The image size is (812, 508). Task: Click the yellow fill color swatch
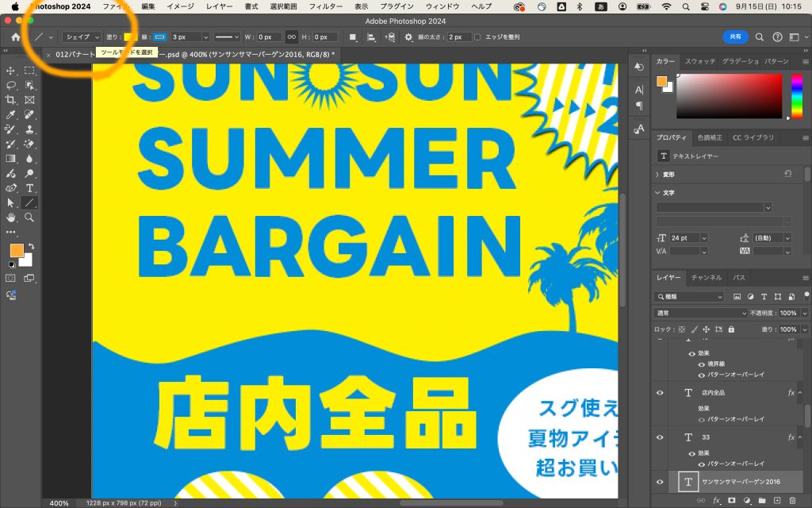tap(129, 37)
